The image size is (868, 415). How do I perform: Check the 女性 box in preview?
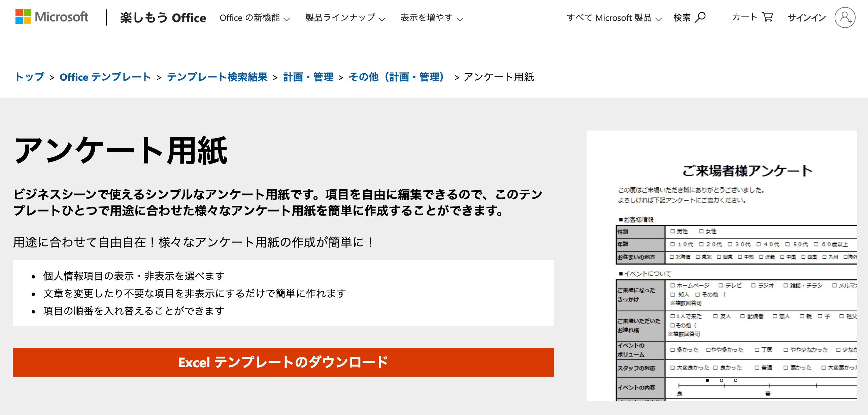[x=701, y=232]
